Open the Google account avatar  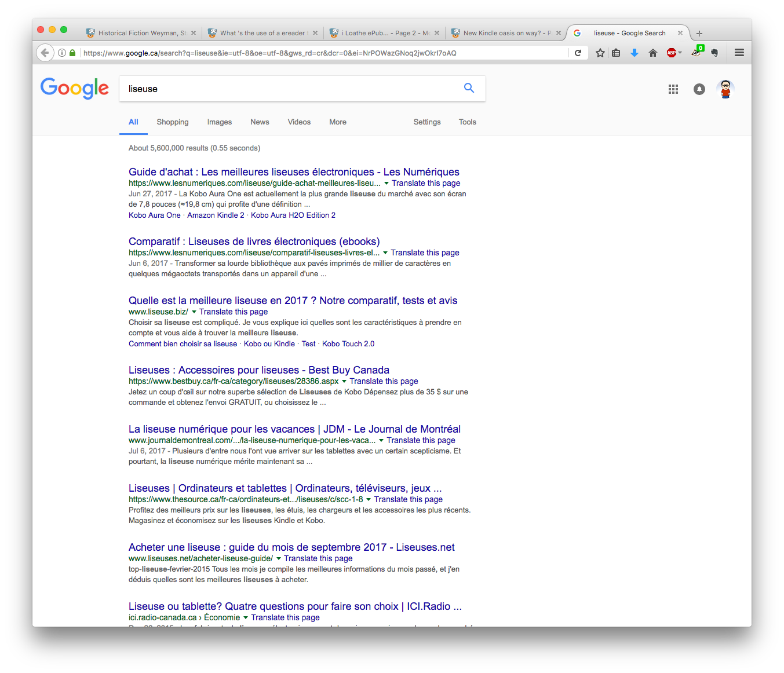[725, 89]
